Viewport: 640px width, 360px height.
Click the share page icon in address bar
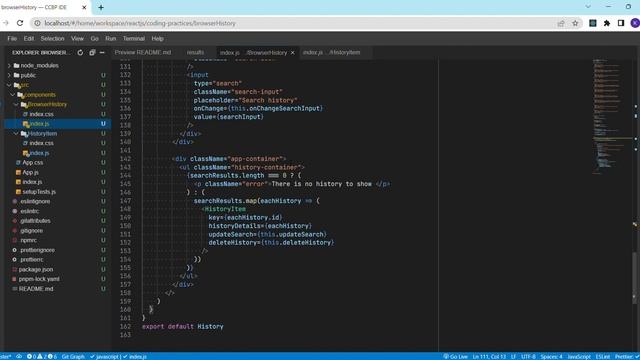click(561, 23)
